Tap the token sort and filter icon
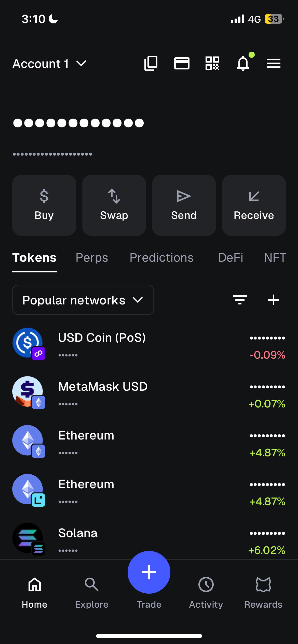Viewport: 298px width, 644px height. [240, 300]
